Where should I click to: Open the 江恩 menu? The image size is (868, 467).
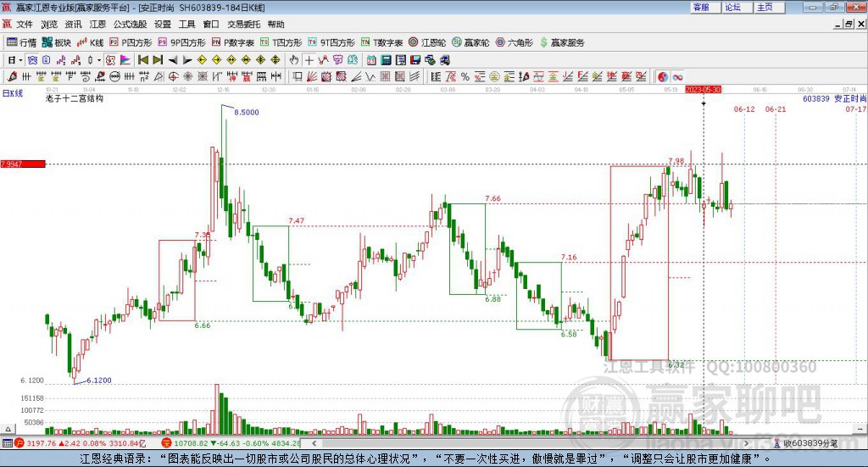(x=97, y=25)
